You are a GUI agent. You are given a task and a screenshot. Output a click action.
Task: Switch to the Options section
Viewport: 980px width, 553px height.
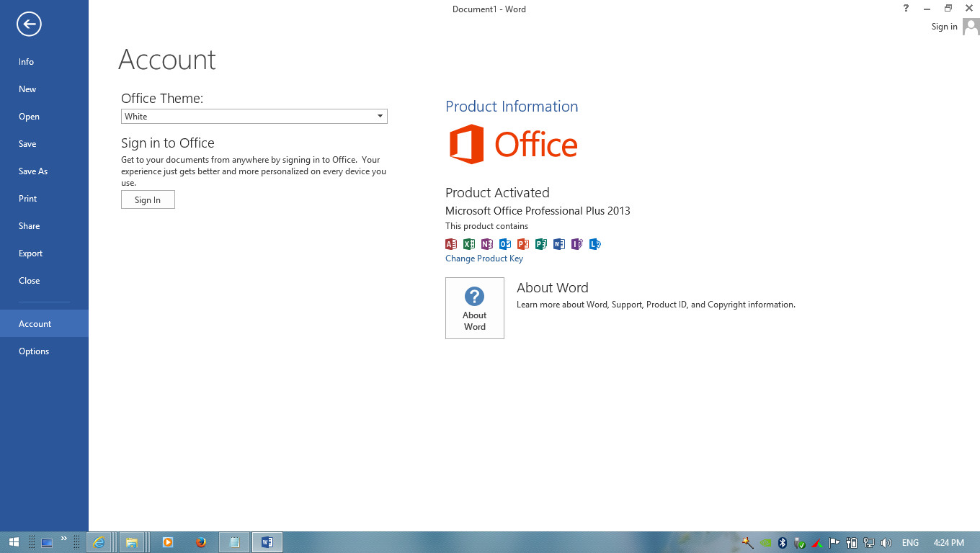[34, 351]
